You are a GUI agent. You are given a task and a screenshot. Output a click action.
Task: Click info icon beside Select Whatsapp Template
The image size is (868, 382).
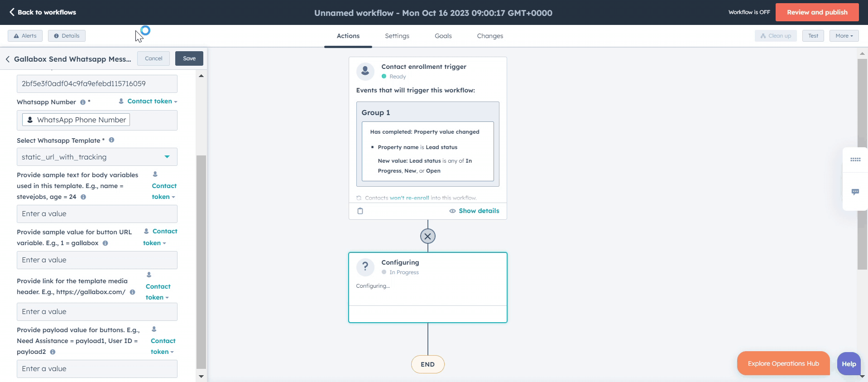click(111, 140)
